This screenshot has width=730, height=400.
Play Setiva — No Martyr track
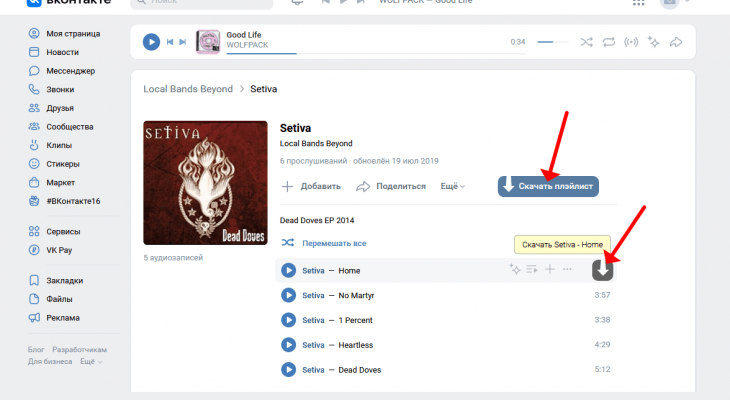288,295
